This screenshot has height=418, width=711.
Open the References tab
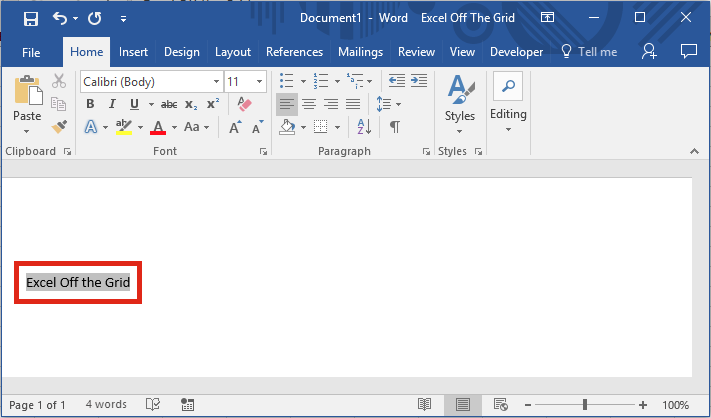click(x=294, y=52)
